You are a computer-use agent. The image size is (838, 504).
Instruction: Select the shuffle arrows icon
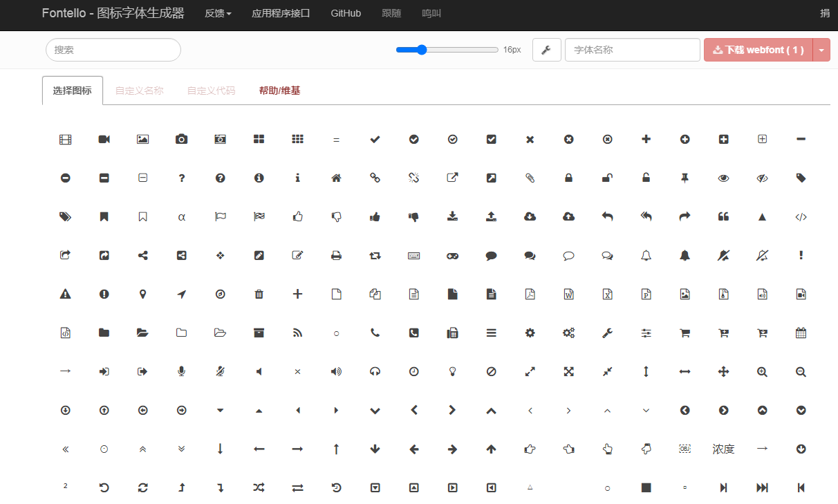tap(259, 487)
